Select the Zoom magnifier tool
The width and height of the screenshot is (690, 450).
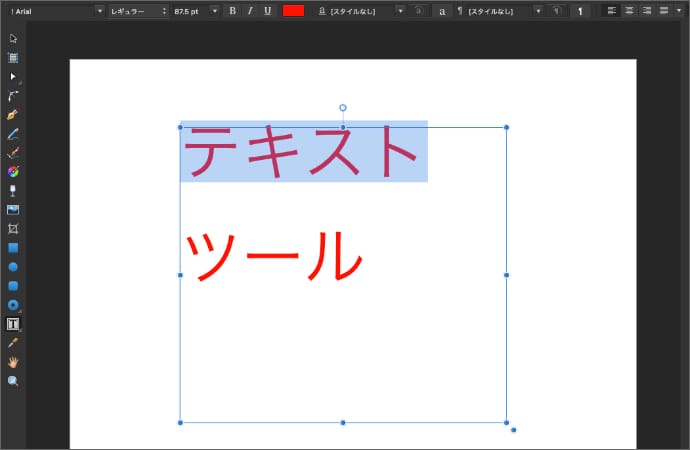click(x=13, y=381)
